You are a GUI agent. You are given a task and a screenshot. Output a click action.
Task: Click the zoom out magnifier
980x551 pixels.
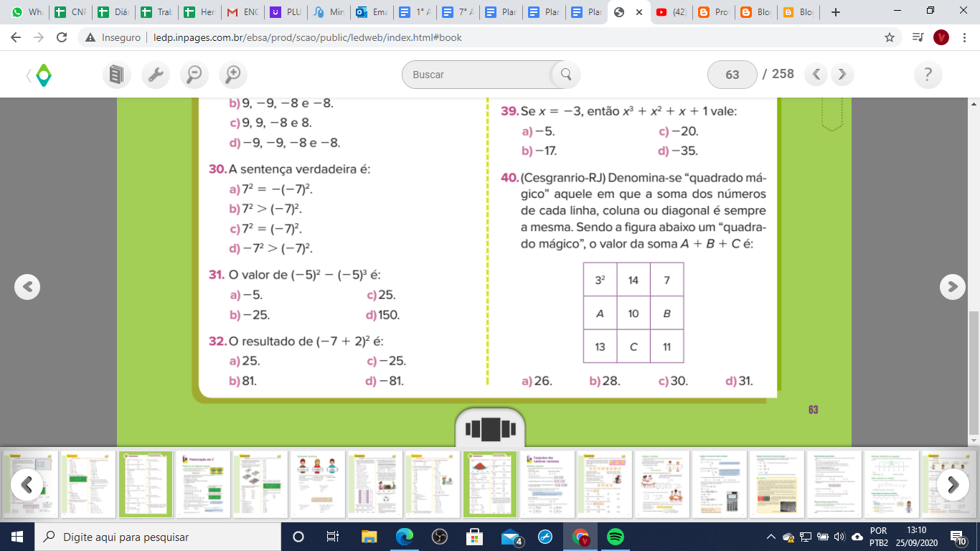click(x=194, y=75)
